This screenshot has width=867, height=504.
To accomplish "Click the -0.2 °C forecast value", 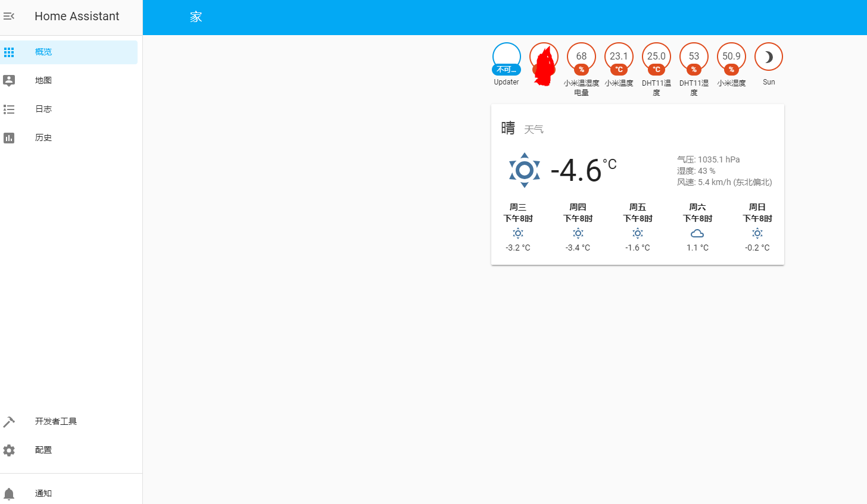I will pos(757,248).
